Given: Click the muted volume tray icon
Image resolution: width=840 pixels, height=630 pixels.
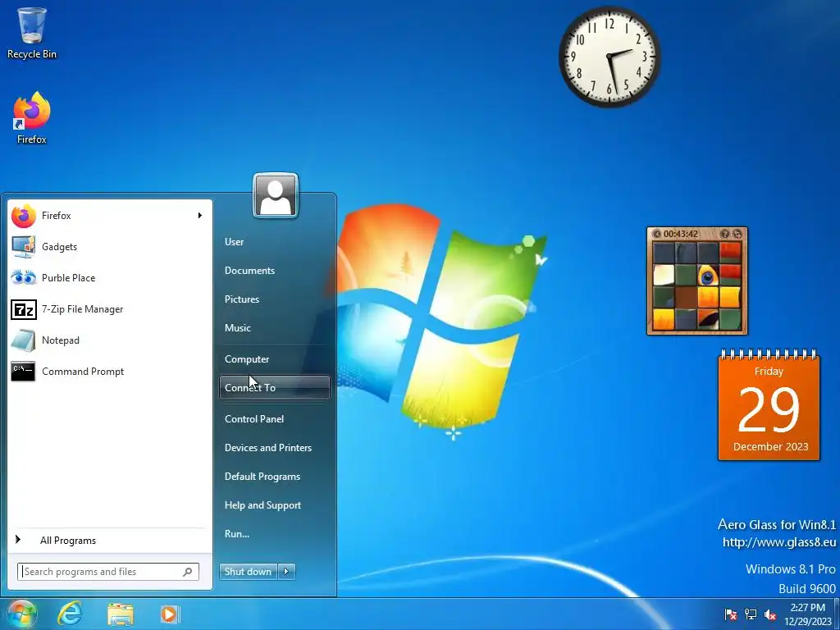Looking at the screenshot, I should coord(770,614).
